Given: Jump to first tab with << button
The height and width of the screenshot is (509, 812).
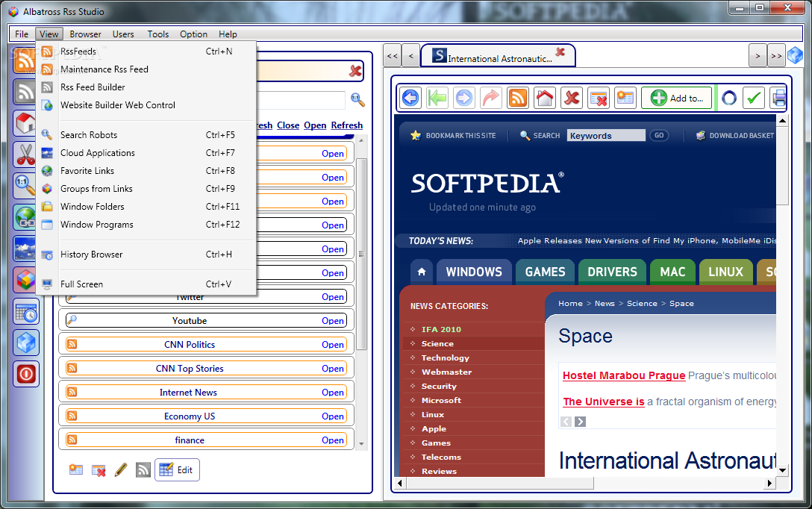Looking at the screenshot, I should tap(393, 56).
